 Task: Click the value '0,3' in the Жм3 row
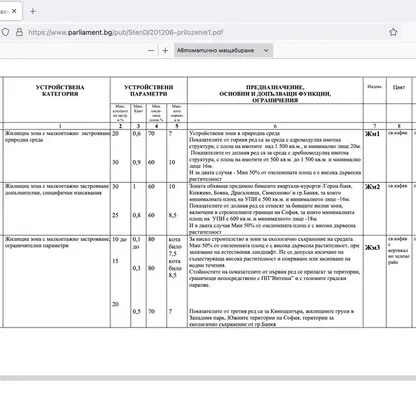click(137, 268)
